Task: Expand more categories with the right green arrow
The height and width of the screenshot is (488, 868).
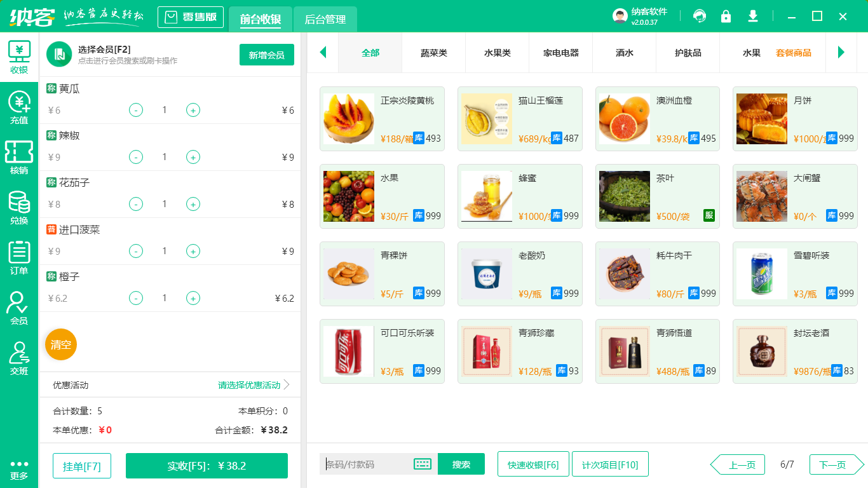Action: point(842,53)
